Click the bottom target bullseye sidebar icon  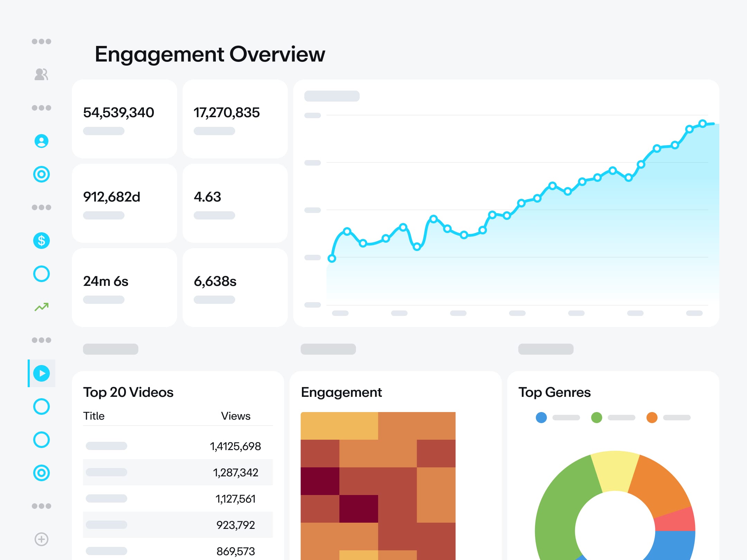(41, 473)
